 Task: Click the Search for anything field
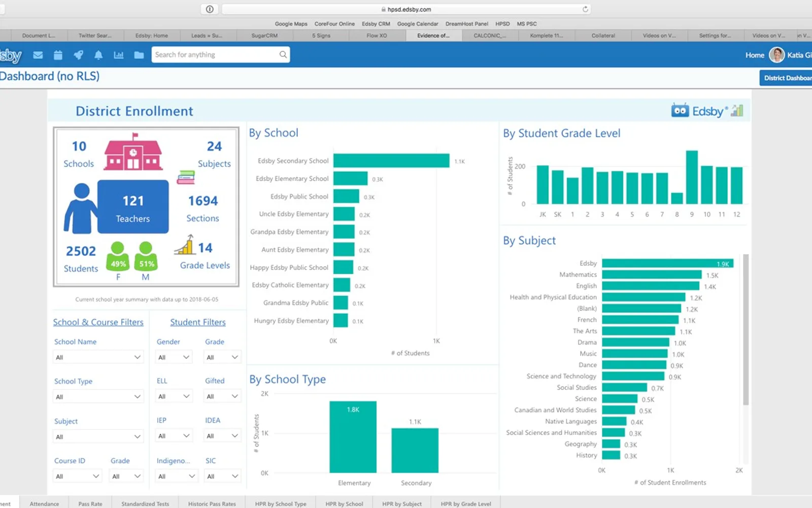tap(221, 54)
